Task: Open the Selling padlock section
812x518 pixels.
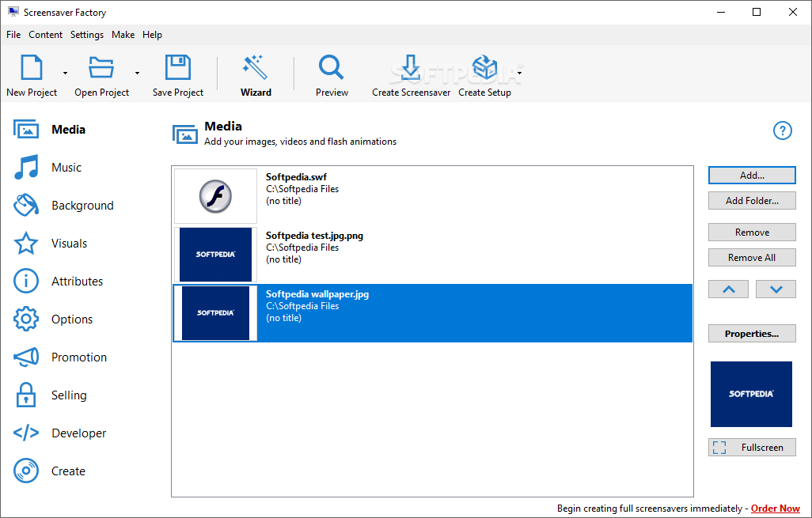Action: tap(50, 395)
